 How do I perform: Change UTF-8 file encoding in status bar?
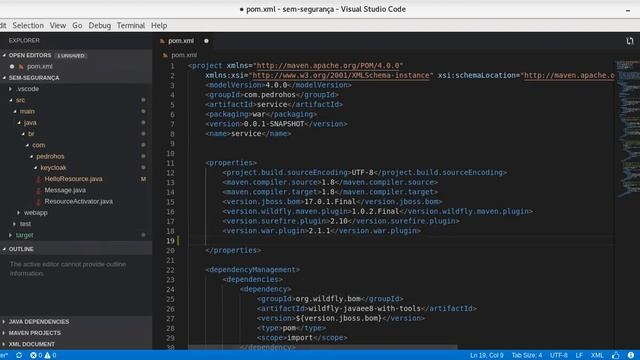click(x=558, y=355)
